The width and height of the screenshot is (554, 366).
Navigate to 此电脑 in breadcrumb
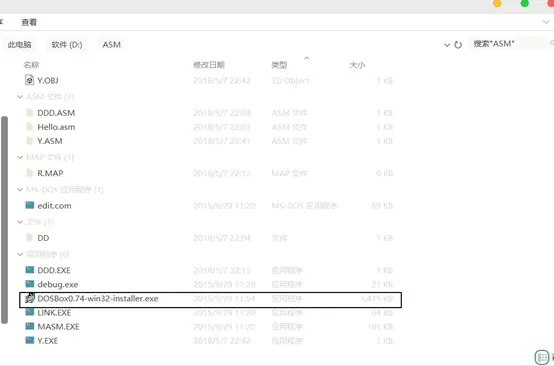[19, 45]
